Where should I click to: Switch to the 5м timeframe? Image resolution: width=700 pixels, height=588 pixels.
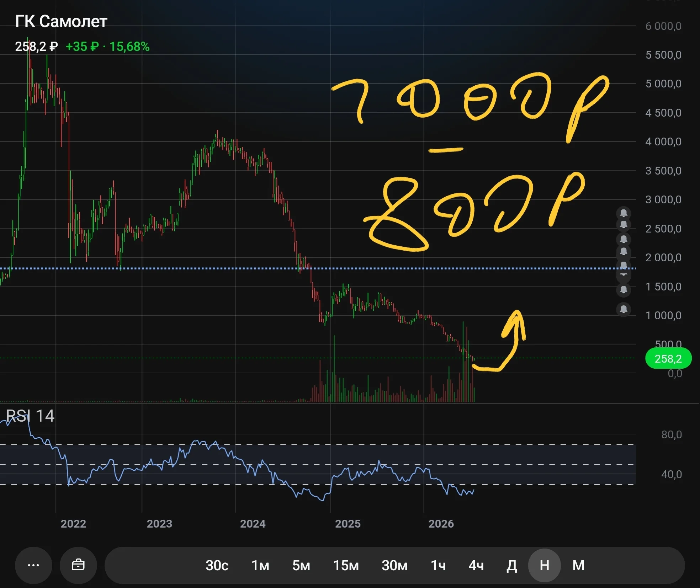click(301, 565)
